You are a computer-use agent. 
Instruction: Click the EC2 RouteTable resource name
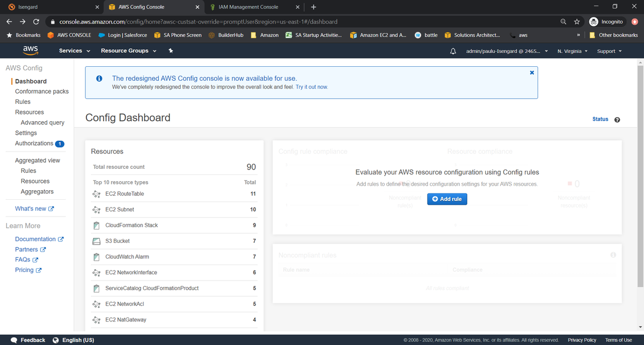tap(125, 194)
